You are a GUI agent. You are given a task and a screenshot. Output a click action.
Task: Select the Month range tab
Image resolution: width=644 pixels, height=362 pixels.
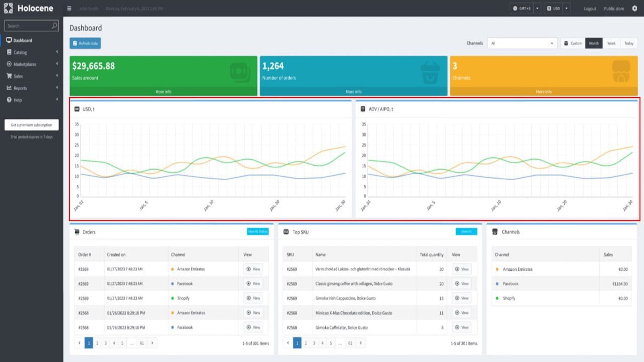point(594,43)
